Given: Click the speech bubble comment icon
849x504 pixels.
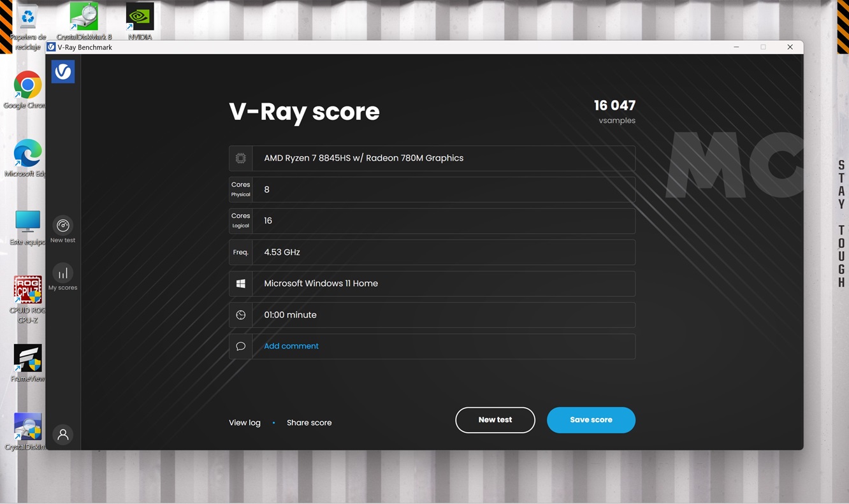Looking at the screenshot, I should (x=240, y=346).
